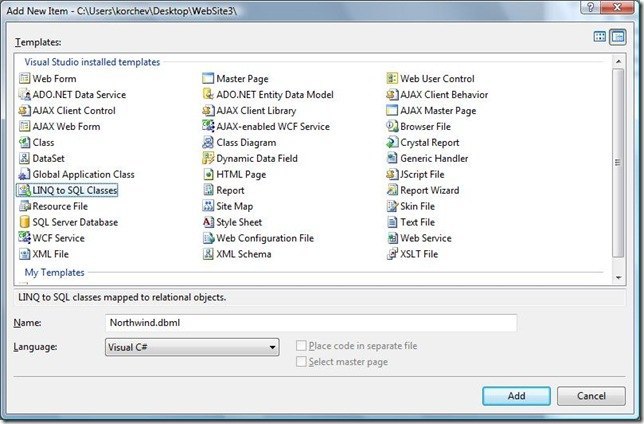Select the Report Wizard icon
The height and width of the screenshot is (424, 644).
point(392,190)
